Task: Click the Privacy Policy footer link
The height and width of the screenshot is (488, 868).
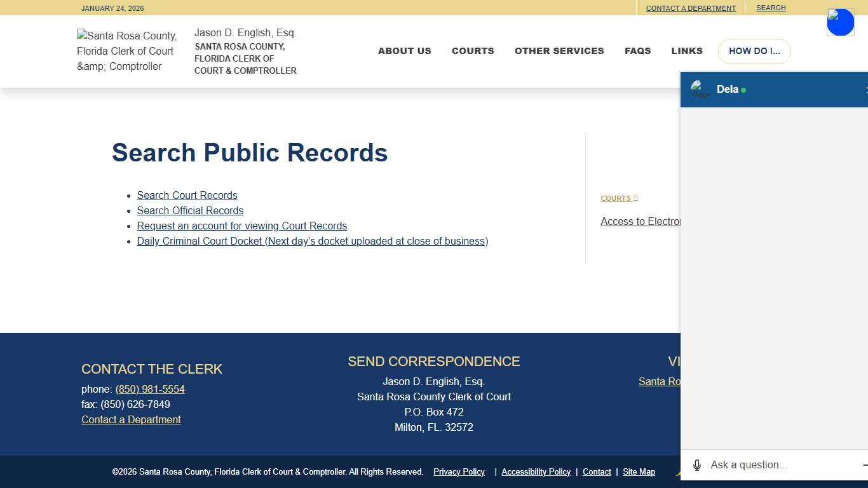Action: 459,471
